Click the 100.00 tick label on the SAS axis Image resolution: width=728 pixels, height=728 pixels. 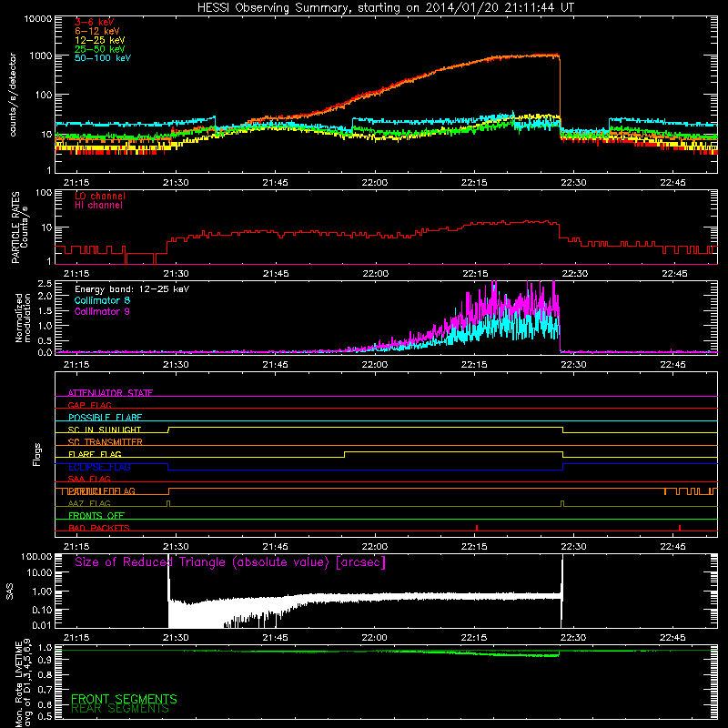(x=36, y=557)
